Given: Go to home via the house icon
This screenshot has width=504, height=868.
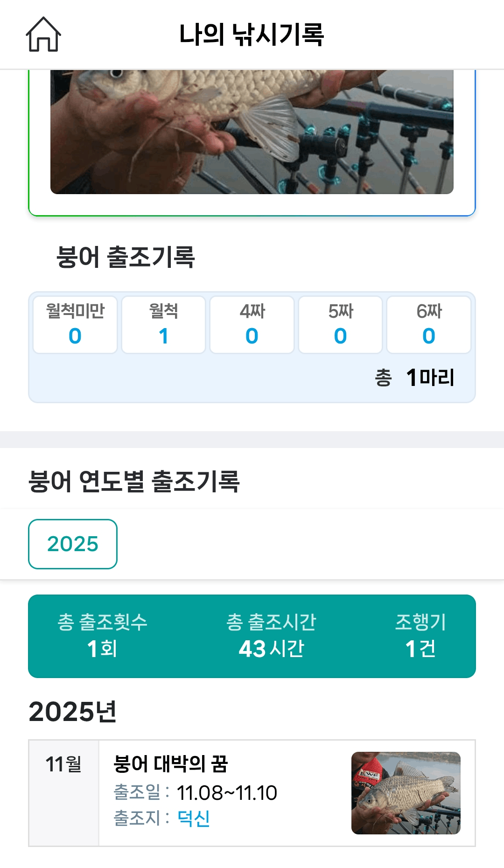Looking at the screenshot, I should (43, 35).
